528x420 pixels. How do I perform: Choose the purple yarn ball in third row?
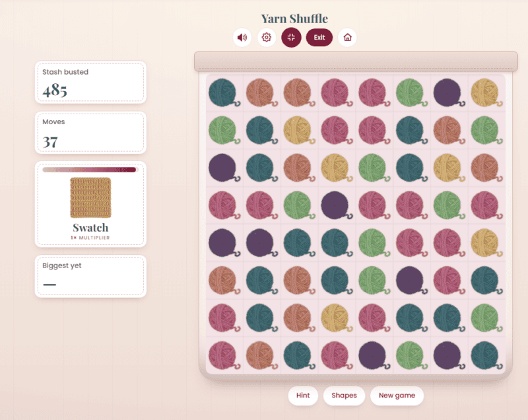(223, 168)
